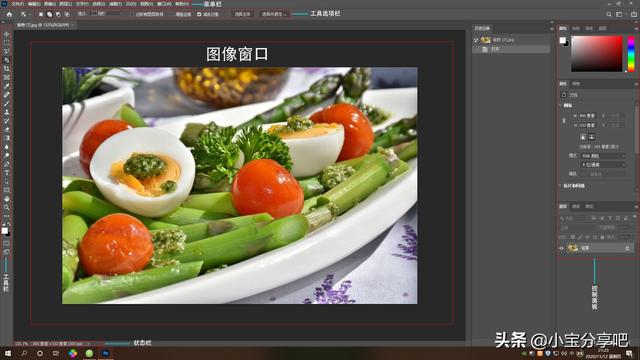The height and width of the screenshot is (360, 640).
Task: Open the 编辑 menu
Action: click(x=34, y=4)
